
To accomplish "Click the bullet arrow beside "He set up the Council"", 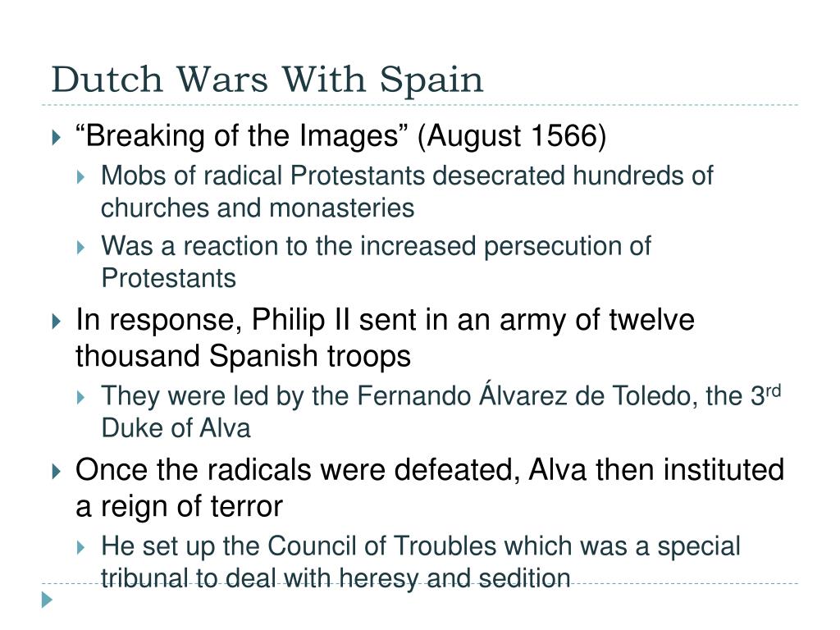I will pos(81,547).
